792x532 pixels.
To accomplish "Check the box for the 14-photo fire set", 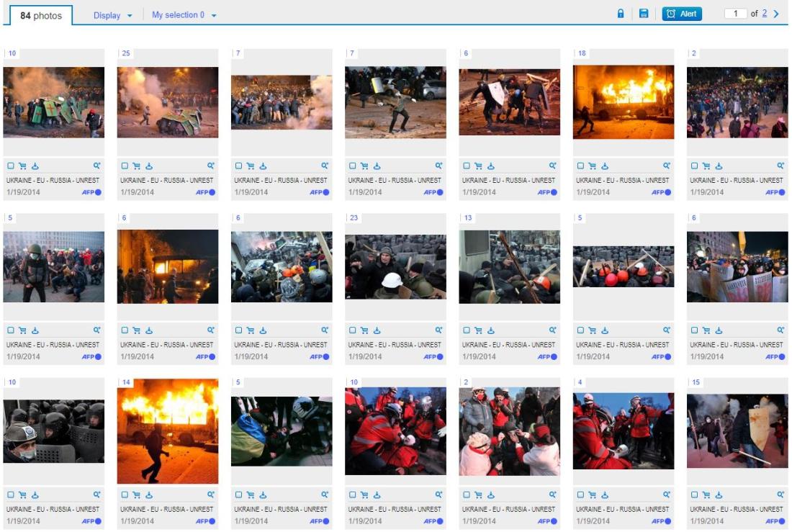I will [125, 495].
